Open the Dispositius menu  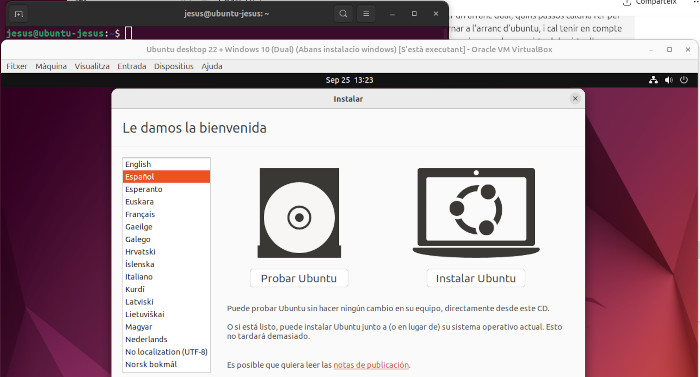click(174, 66)
